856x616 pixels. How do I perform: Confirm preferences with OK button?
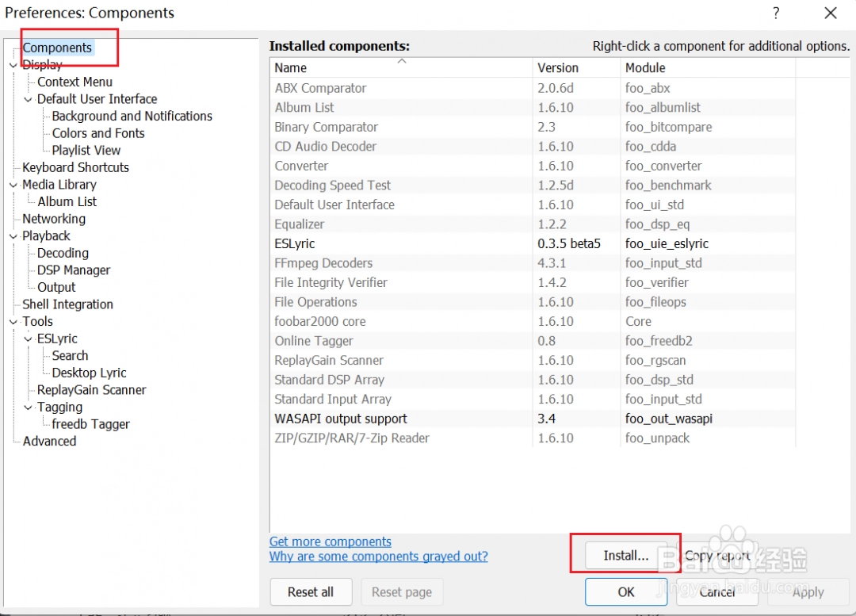point(626,592)
